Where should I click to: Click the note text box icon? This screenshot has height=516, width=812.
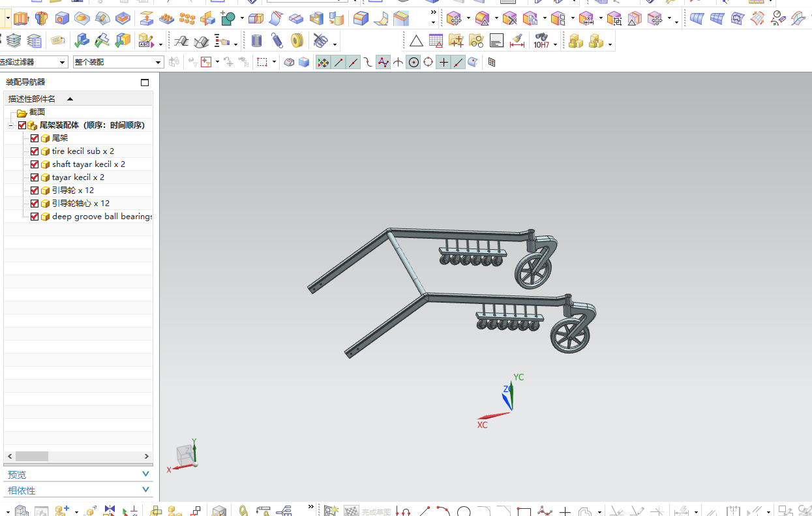(496, 41)
